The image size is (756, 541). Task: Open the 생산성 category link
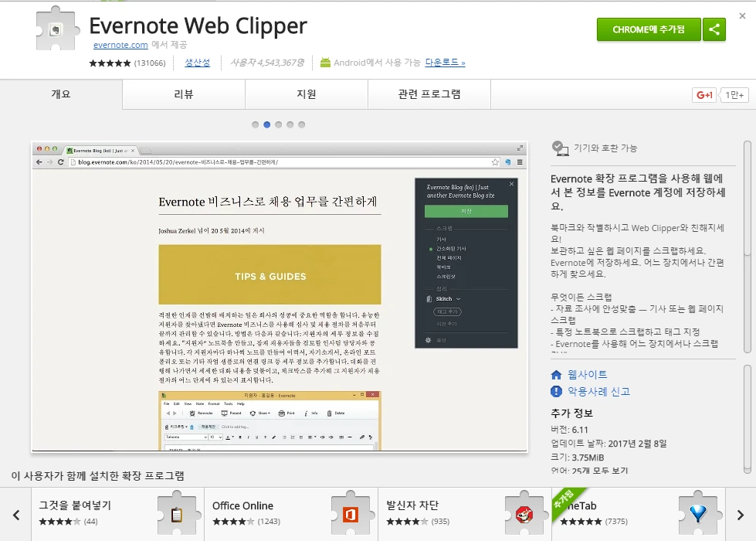click(197, 63)
